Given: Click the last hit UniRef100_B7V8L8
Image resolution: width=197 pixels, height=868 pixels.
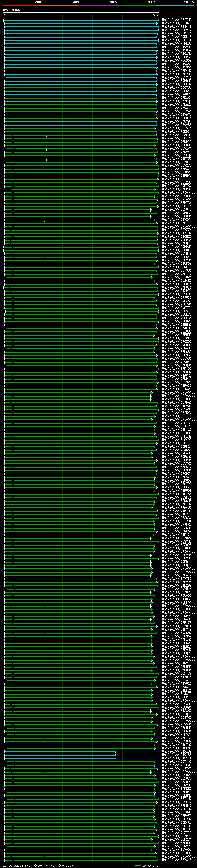Looking at the screenshot, I should coord(177,860).
